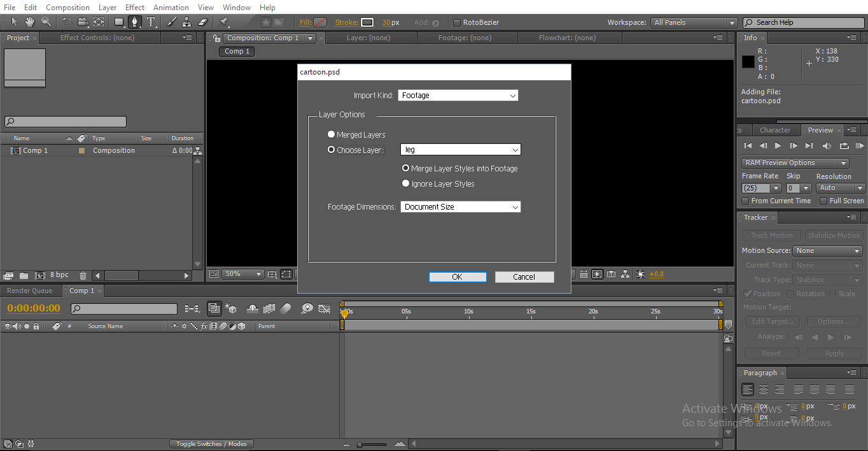Select the Merged Layers option
This screenshot has width=868, height=451.
click(x=331, y=134)
